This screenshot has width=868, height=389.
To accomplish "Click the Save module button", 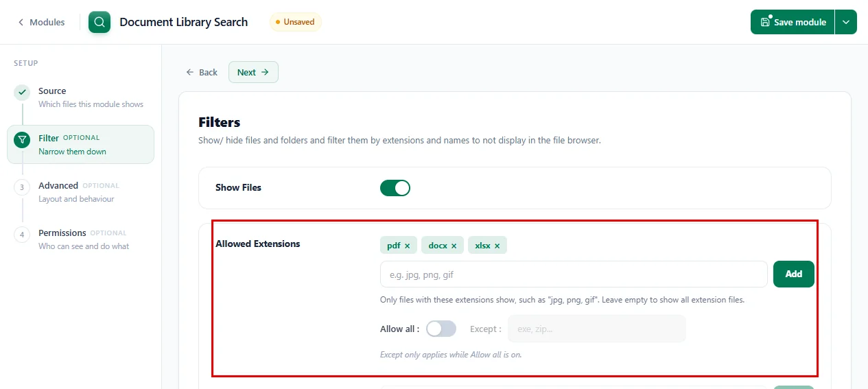I will point(793,22).
